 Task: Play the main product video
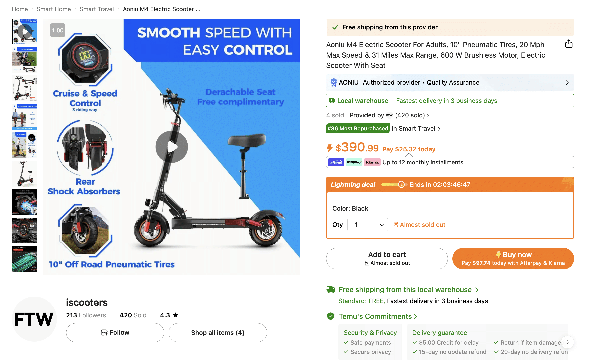(171, 147)
